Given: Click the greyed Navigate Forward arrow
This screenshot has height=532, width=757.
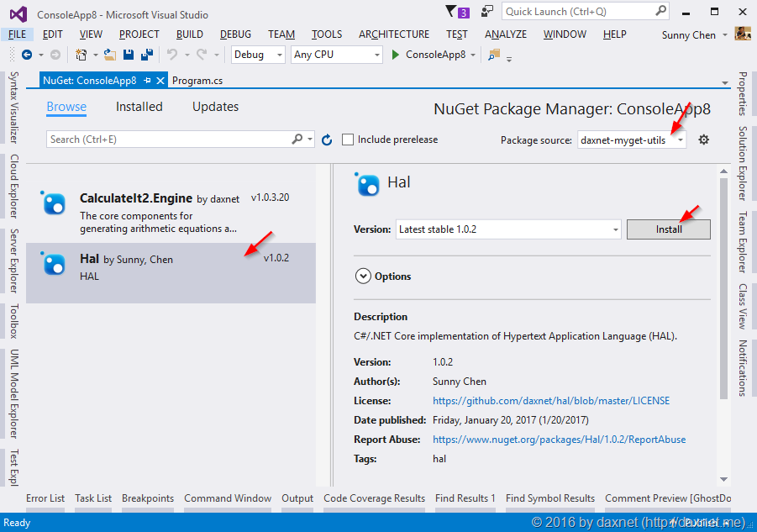Looking at the screenshot, I should [55, 55].
